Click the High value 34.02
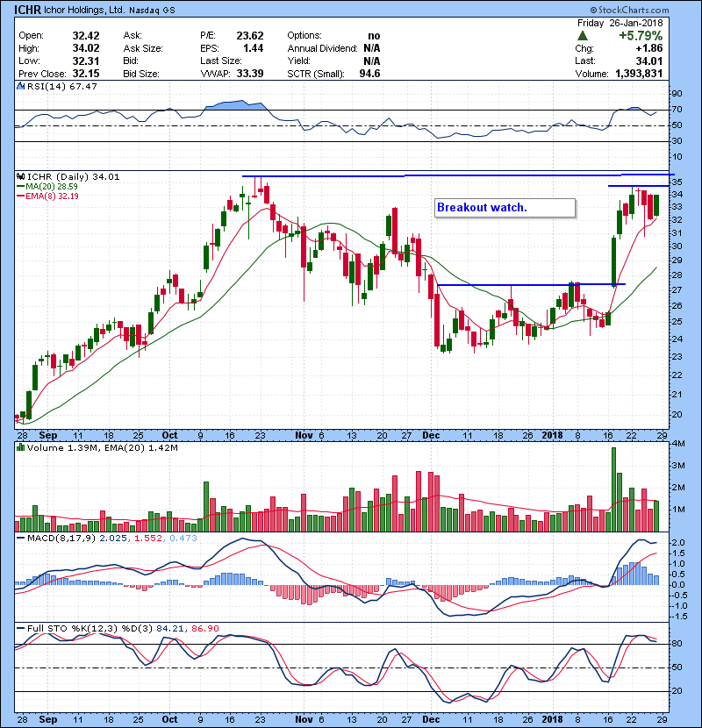 tap(85, 48)
